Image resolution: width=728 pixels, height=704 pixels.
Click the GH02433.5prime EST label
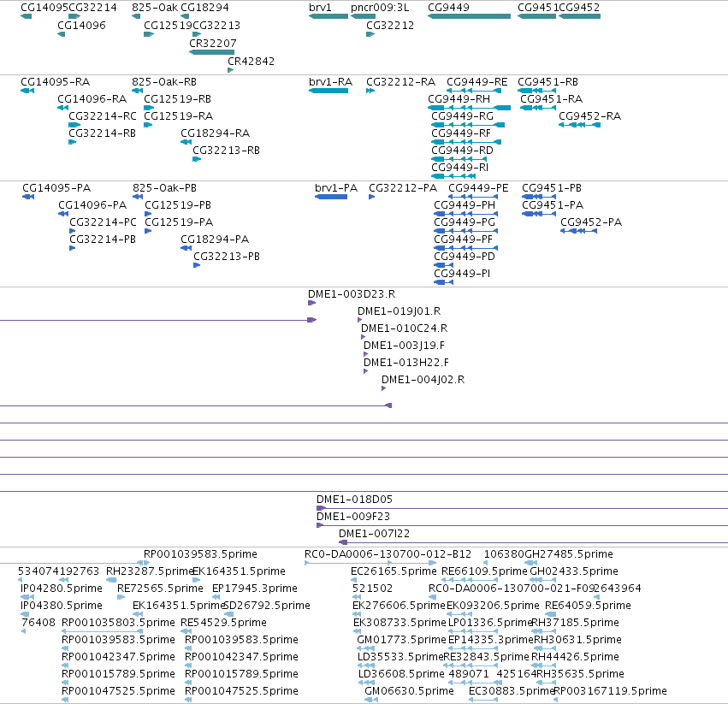(x=574, y=571)
